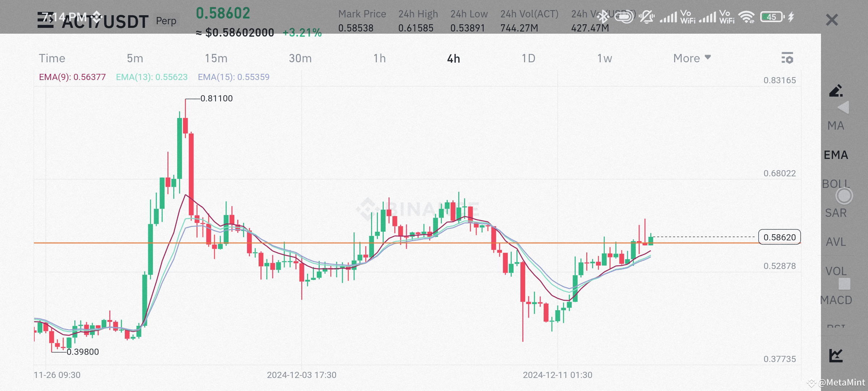The image size is (868, 391).
Task: Toggle the circle control next to BOLL
Action: click(x=844, y=196)
